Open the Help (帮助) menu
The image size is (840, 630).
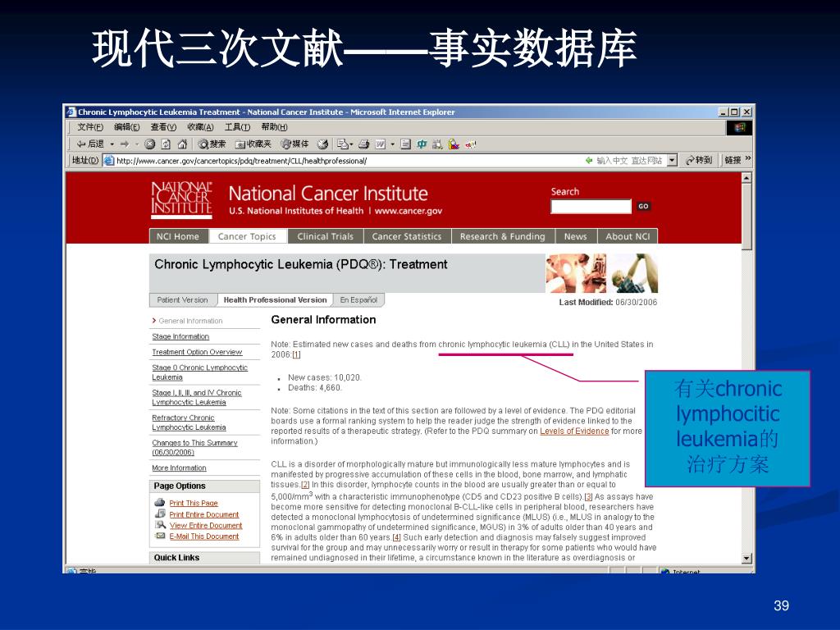point(274,127)
